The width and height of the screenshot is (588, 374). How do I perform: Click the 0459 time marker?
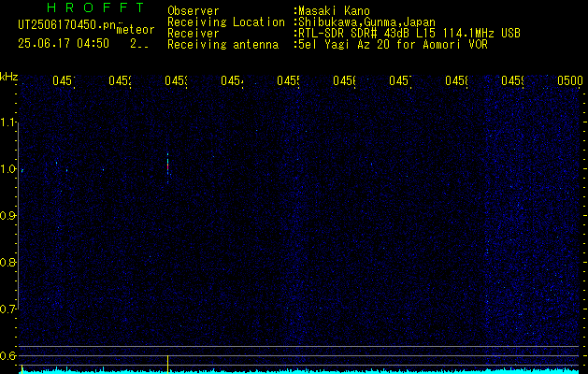click(x=512, y=80)
